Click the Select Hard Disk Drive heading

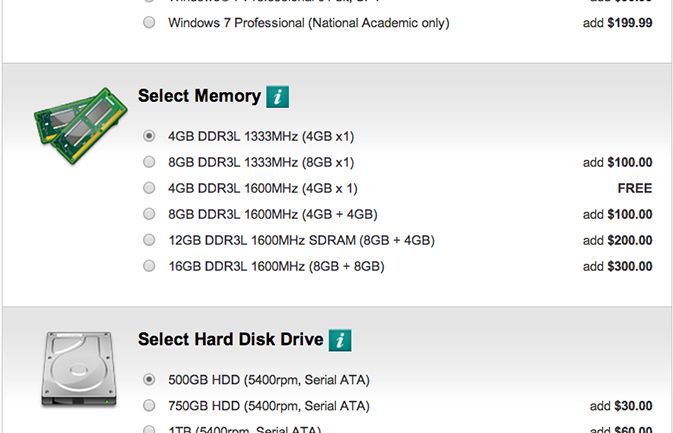click(x=230, y=340)
